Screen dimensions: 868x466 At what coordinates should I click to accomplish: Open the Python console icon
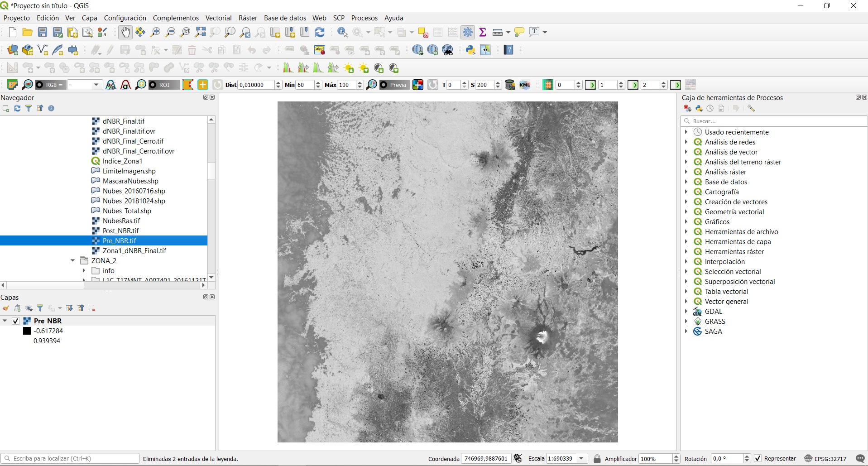point(470,50)
